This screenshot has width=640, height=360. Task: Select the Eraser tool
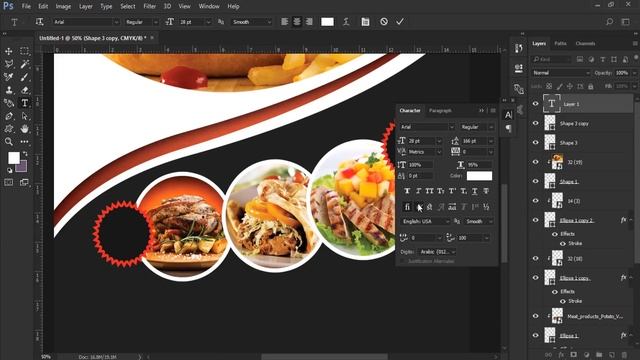(x=24, y=90)
